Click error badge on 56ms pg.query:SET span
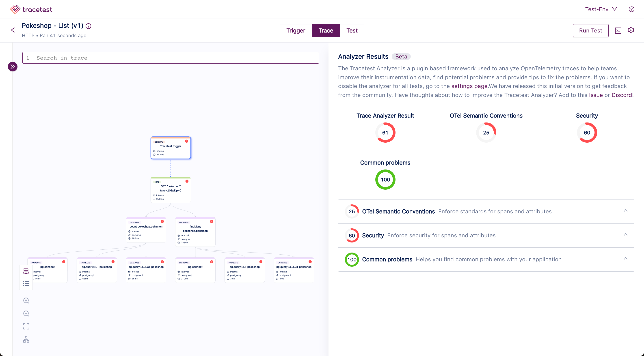Screen dimensions: 644x356 pos(113,262)
